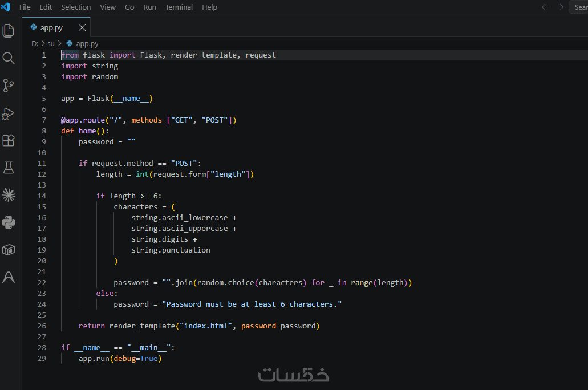Open the Go menu
The width and height of the screenshot is (588, 390).
(129, 7)
